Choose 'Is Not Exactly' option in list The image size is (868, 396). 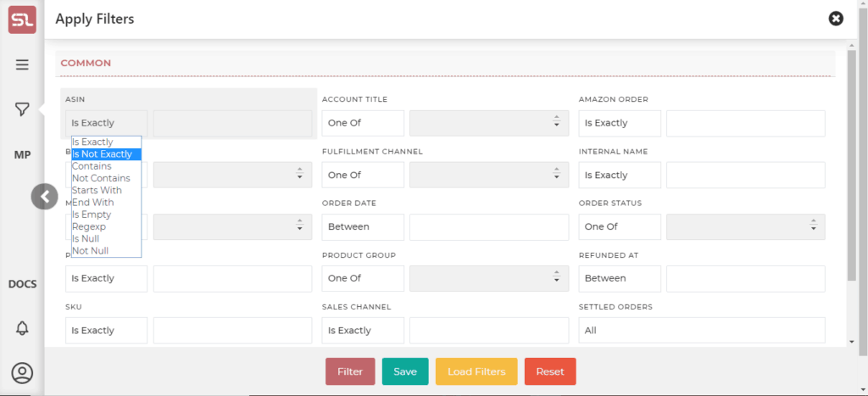106,154
